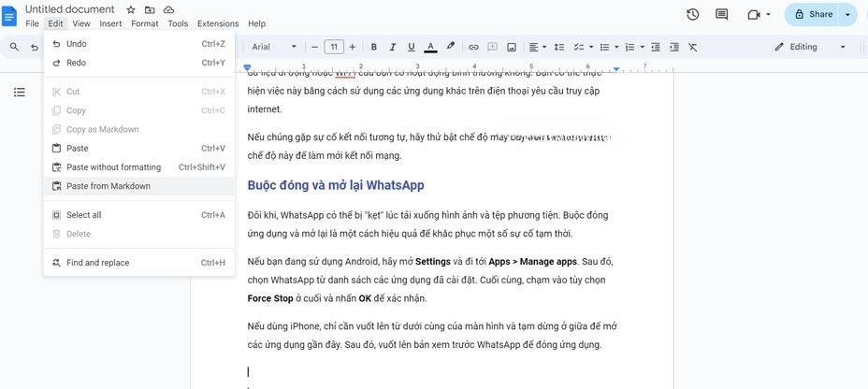Close the open Edit menu
The image size is (868, 389).
pos(55,23)
